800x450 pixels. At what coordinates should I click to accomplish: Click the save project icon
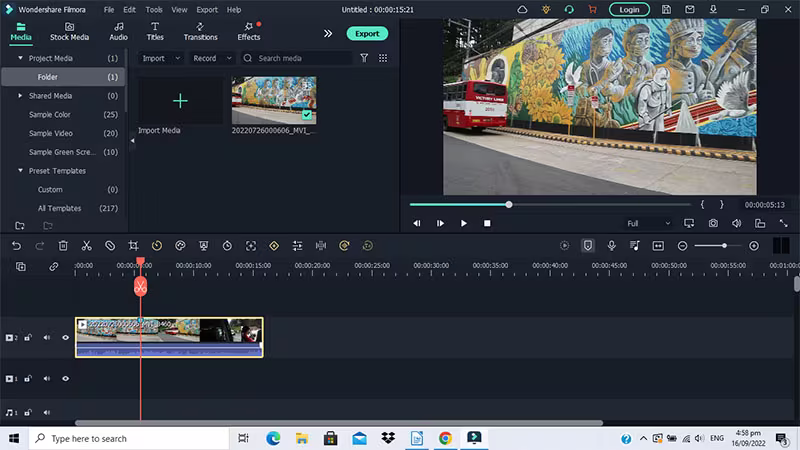pos(666,9)
